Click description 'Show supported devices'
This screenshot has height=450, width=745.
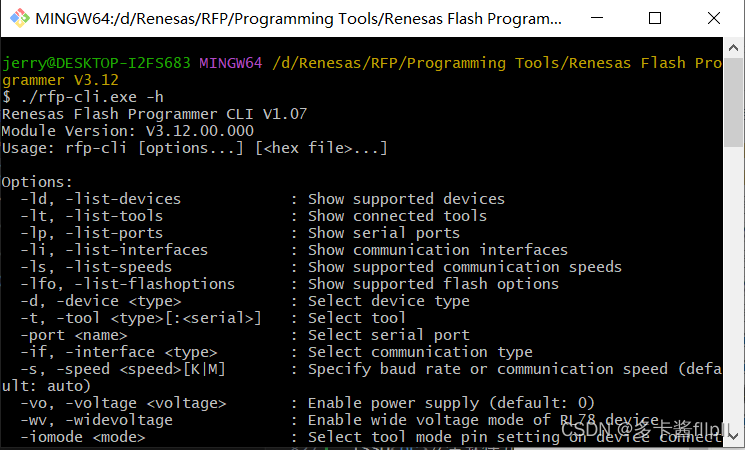pyautogui.click(x=406, y=199)
